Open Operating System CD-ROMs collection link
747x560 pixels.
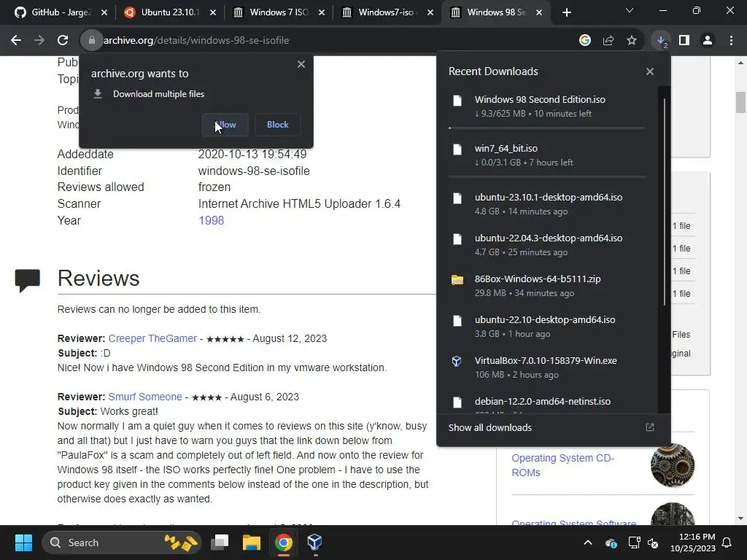point(563,465)
